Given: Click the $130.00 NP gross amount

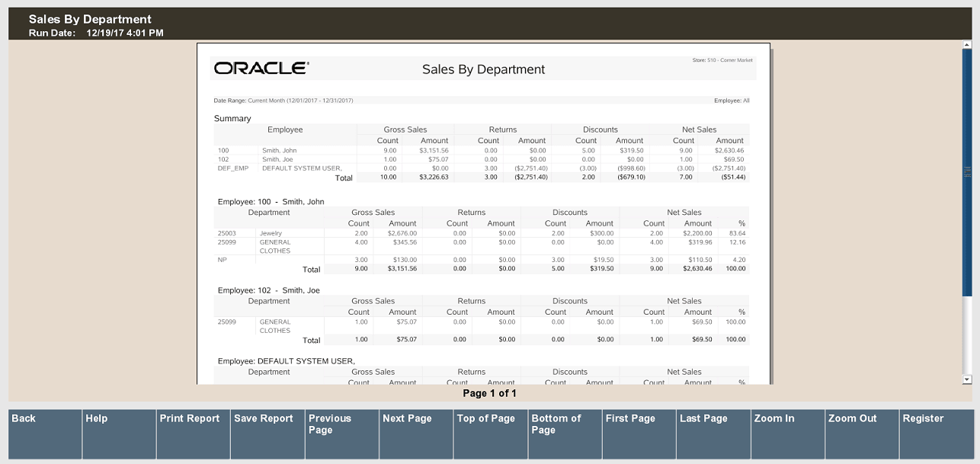Looking at the screenshot, I should point(405,260).
